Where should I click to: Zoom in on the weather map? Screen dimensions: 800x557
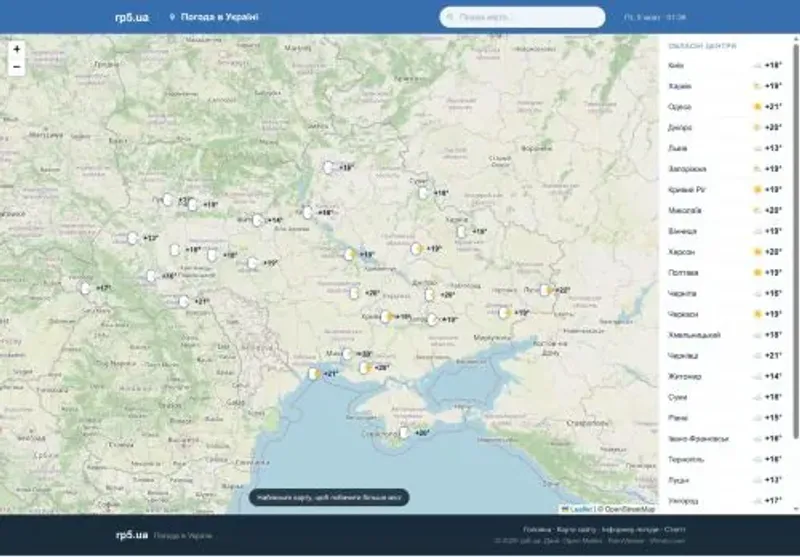click(16, 49)
